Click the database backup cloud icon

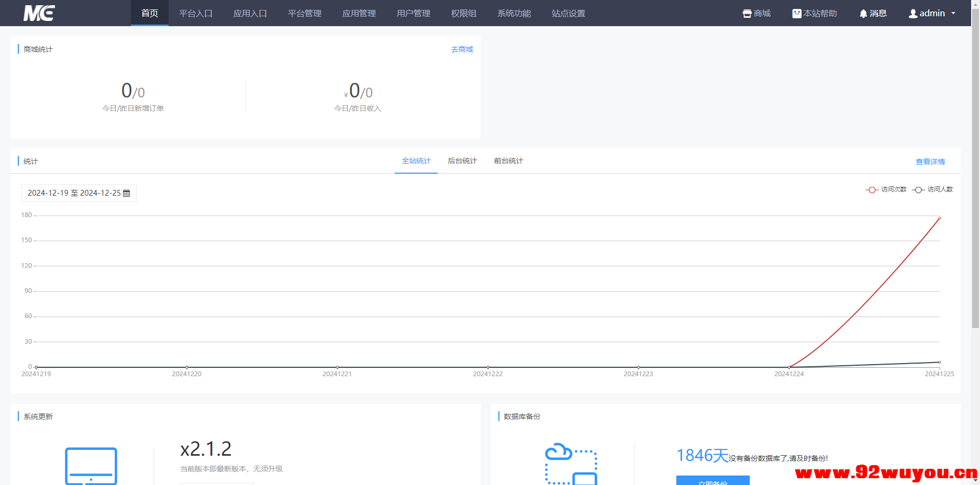571,464
